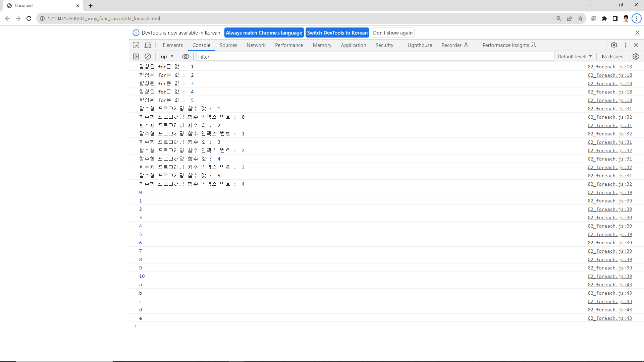The image size is (644, 362).
Task: Click the live expression eye icon
Action: [x=185, y=57]
